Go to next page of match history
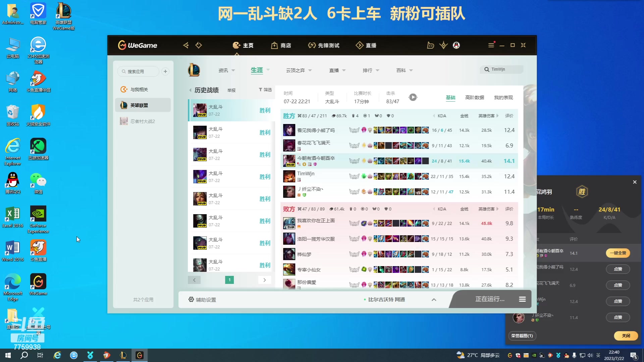This screenshot has height=362, width=644. tap(265, 280)
